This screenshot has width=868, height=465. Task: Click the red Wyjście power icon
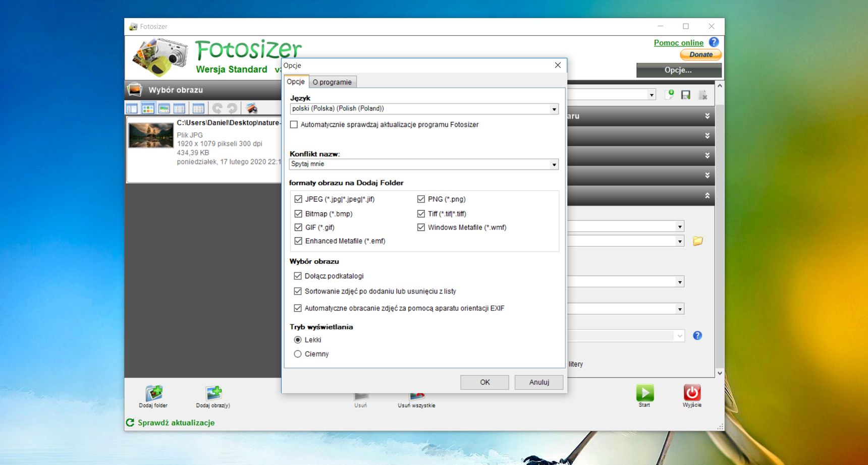[692, 392]
